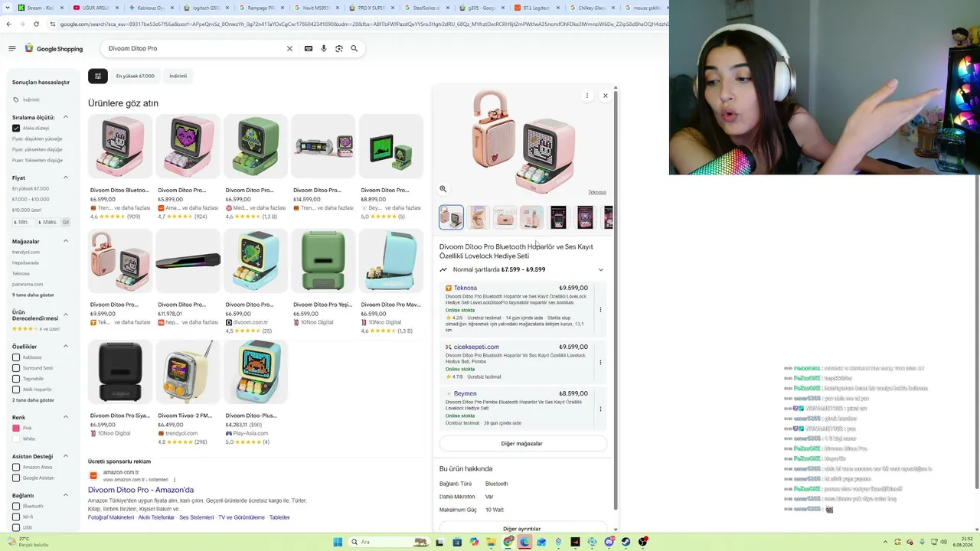Open the Divoom Tiivoo-2 product thumbnail
Image resolution: width=980 pixels, height=551 pixels.
click(188, 373)
